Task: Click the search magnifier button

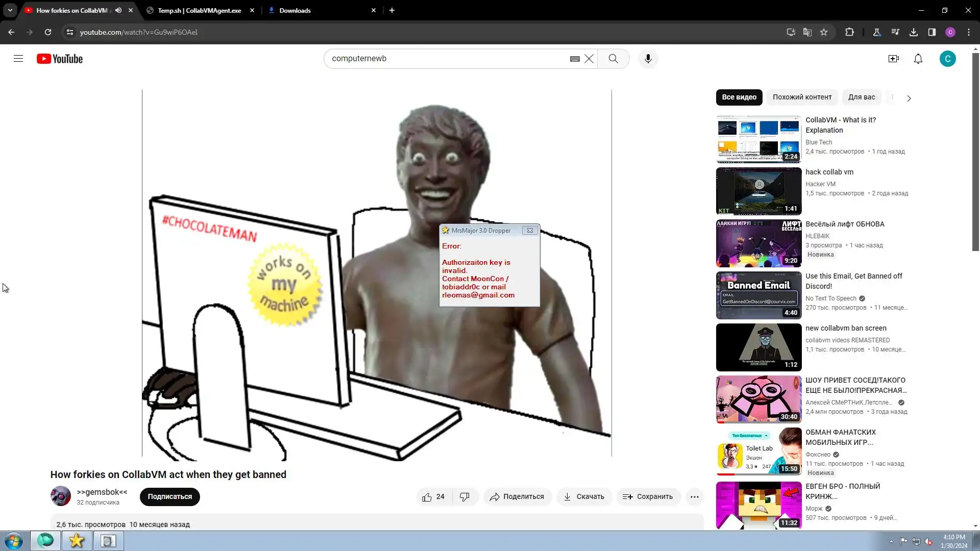Action: [613, 59]
